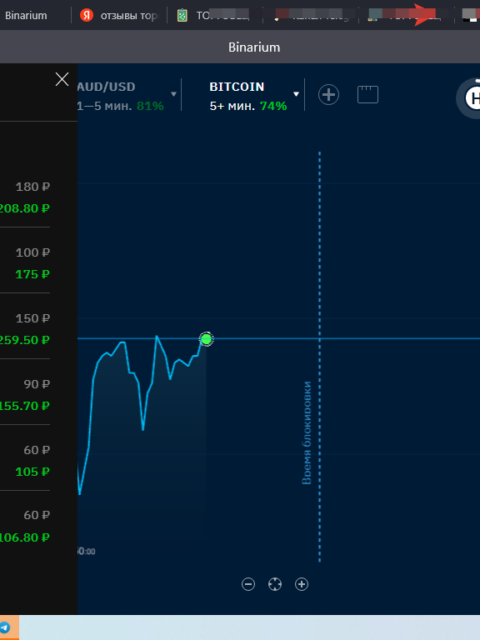Click the 155.70 ₽ payout value
Screen dimensions: 480x640
point(24,406)
